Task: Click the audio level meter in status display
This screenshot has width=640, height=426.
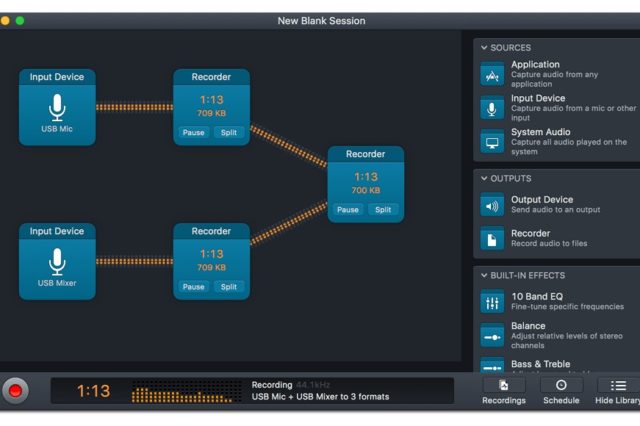Action: coord(187,392)
